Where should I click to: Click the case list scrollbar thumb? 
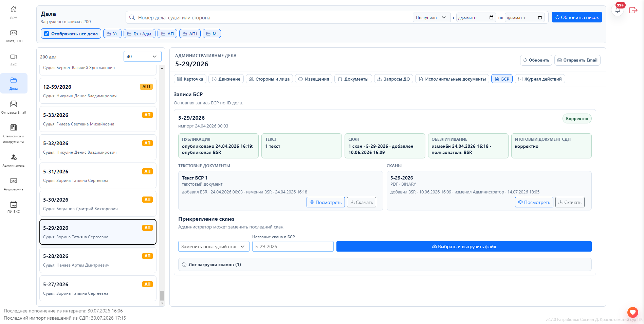(162, 295)
